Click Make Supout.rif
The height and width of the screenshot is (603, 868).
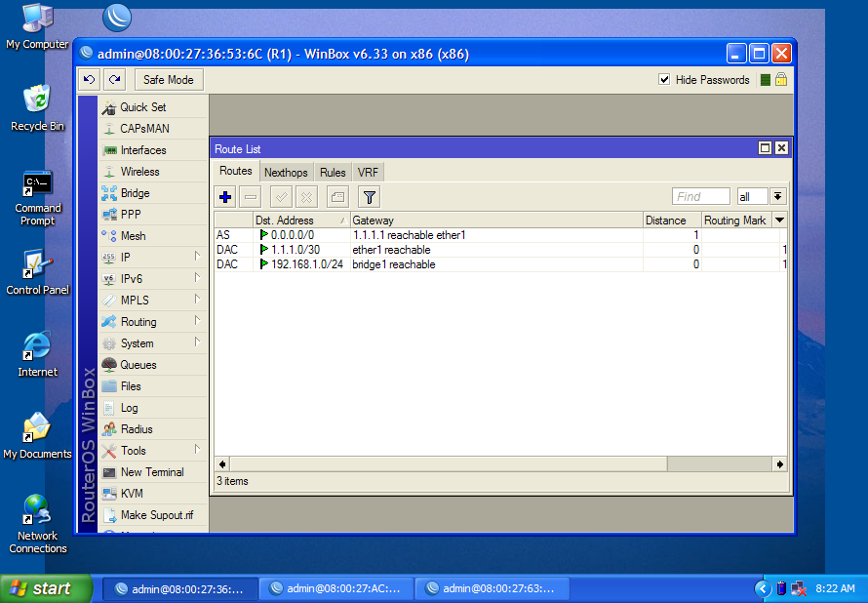[x=153, y=515]
